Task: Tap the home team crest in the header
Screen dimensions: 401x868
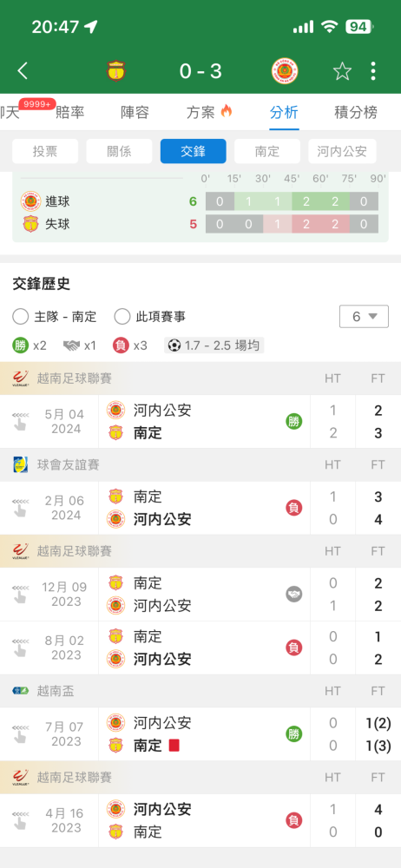Action: point(116,71)
